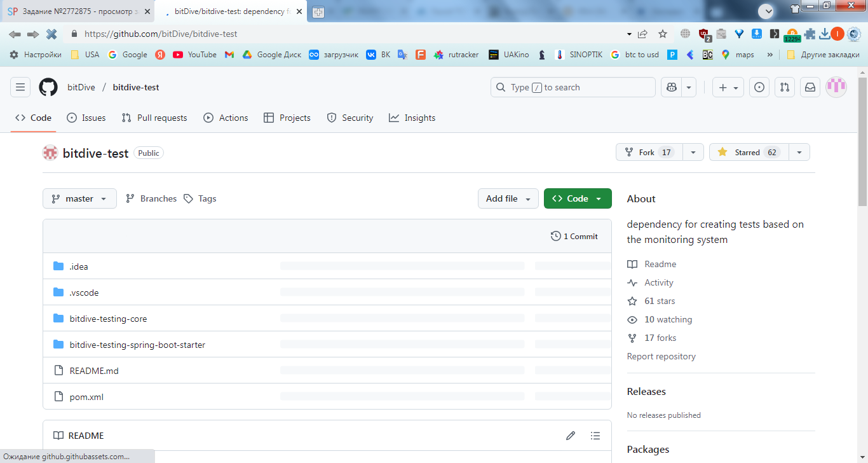The height and width of the screenshot is (463, 868).
Task: Click the edit README pencil icon
Action: click(571, 436)
